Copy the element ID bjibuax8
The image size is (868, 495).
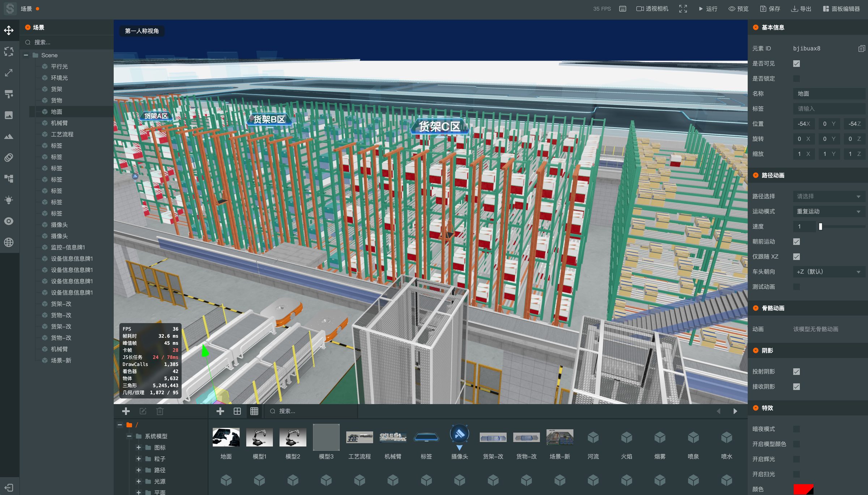coord(861,48)
